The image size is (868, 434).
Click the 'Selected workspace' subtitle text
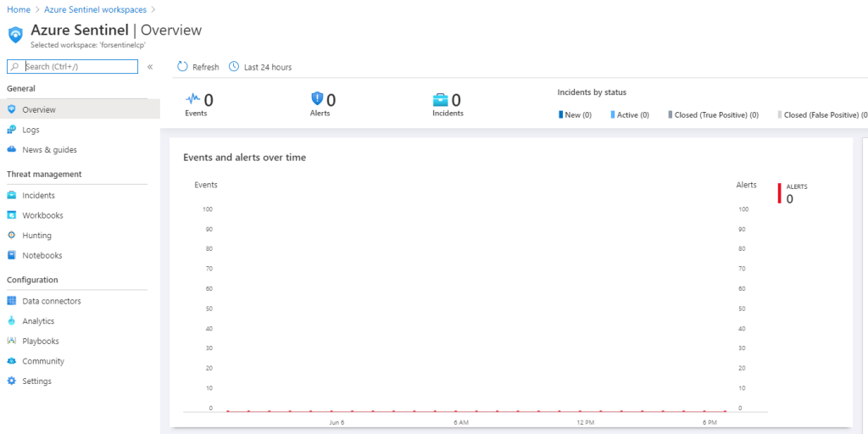[88, 46]
